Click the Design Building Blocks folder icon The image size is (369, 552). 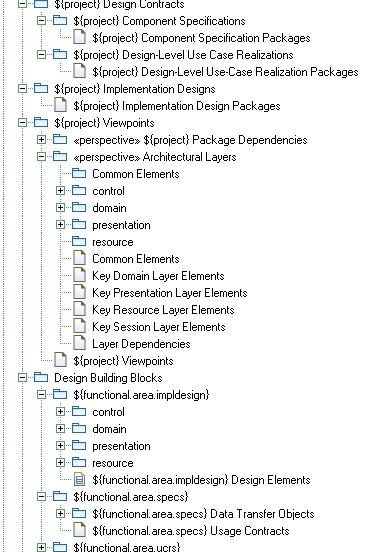click(41, 377)
